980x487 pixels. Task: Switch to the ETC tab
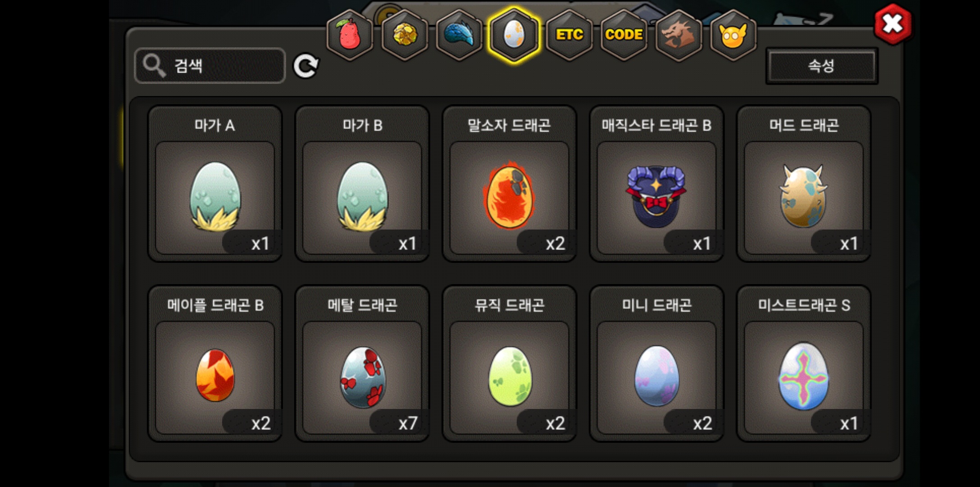click(x=569, y=35)
